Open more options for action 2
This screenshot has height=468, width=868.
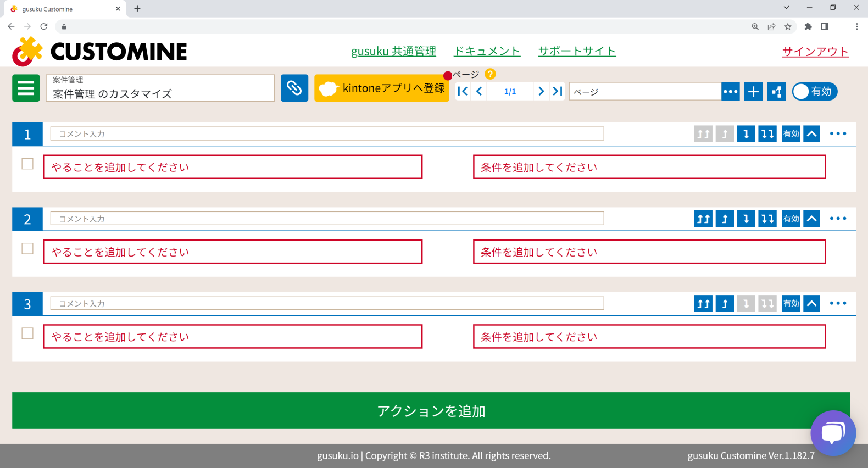(x=838, y=219)
